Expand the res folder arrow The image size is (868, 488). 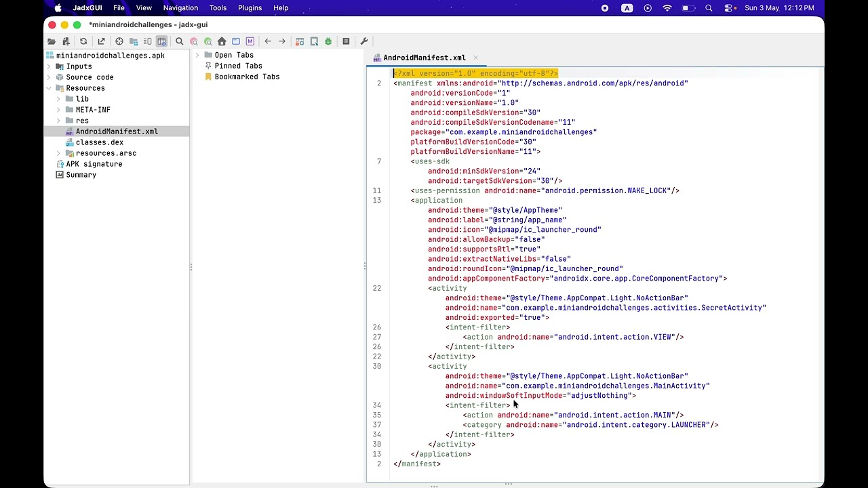coord(58,121)
